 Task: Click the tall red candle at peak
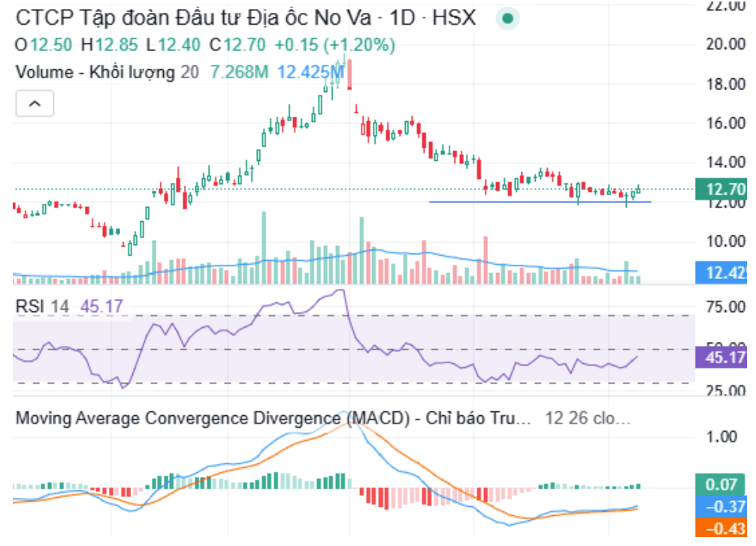tap(349, 74)
